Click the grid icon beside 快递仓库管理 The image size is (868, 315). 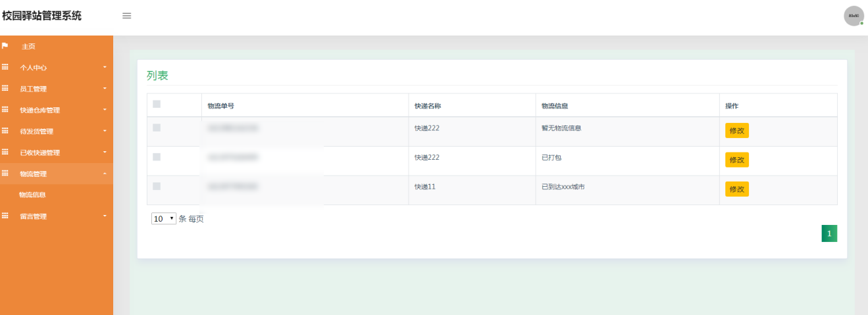pyautogui.click(x=5, y=110)
